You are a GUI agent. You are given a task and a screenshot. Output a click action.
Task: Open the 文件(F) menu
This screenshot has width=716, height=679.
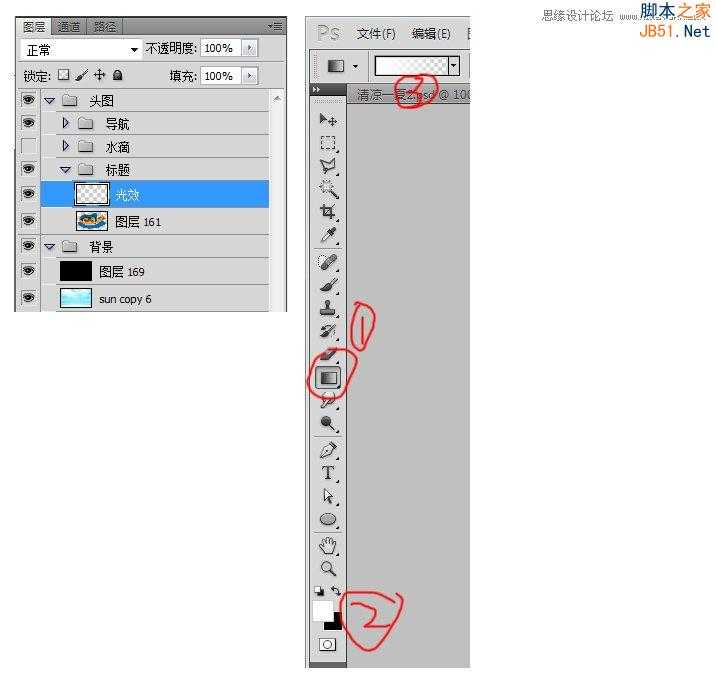click(376, 34)
